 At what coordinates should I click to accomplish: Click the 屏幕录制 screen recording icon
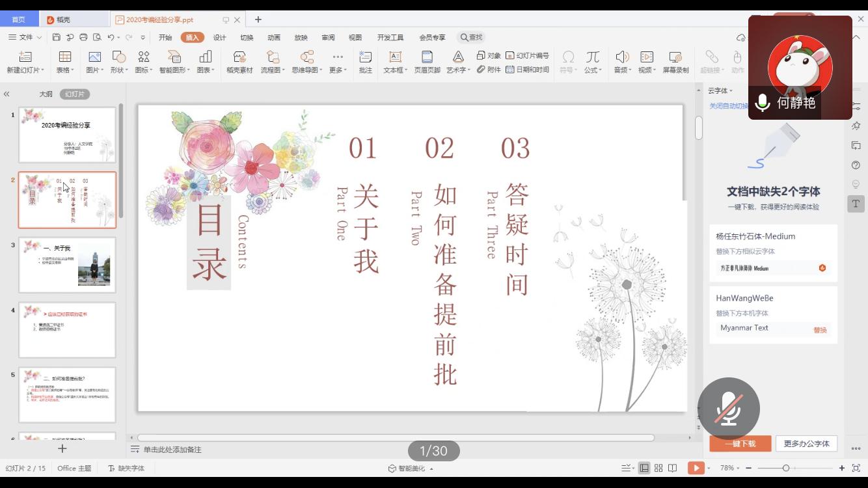[x=675, y=57]
